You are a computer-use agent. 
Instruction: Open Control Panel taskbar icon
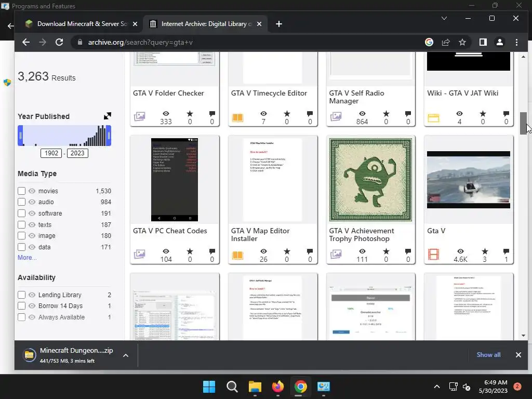pos(323,387)
